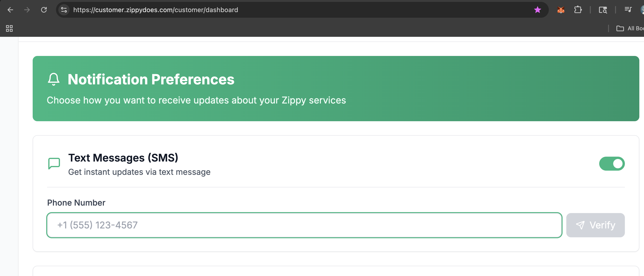Open the tab groups grid icon
Image resolution: width=644 pixels, height=276 pixels.
9,28
